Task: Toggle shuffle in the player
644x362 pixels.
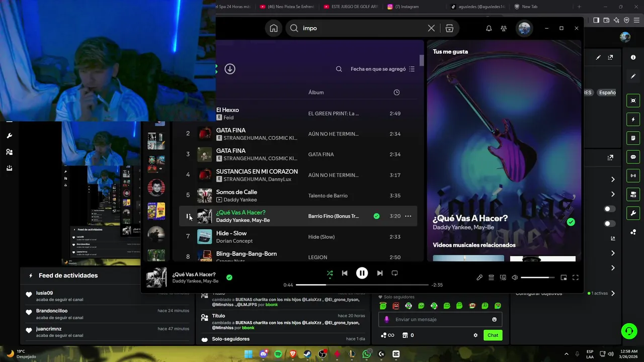Action: (x=330, y=273)
